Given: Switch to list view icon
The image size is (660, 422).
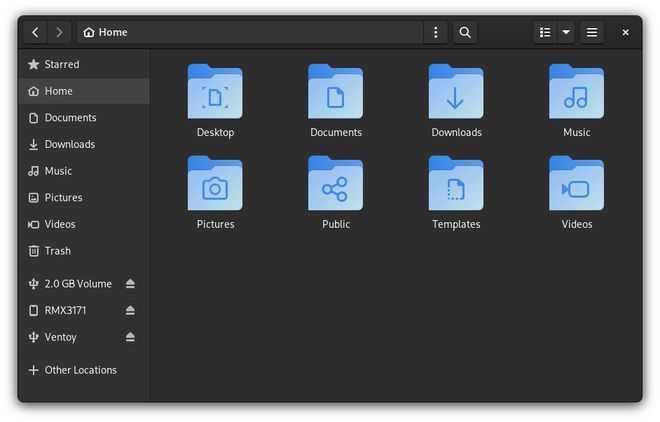Looking at the screenshot, I should (545, 32).
